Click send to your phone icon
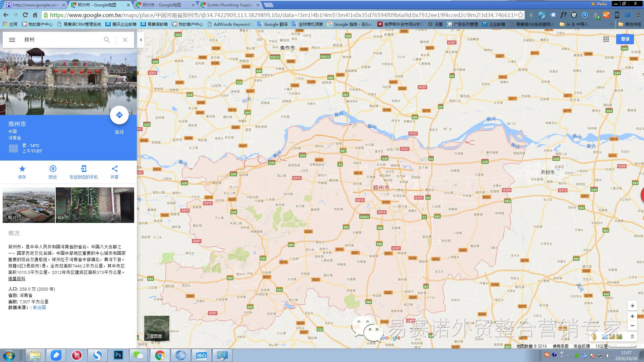This screenshot has height=362, width=644. pyautogui.click(x=84, y=169)
